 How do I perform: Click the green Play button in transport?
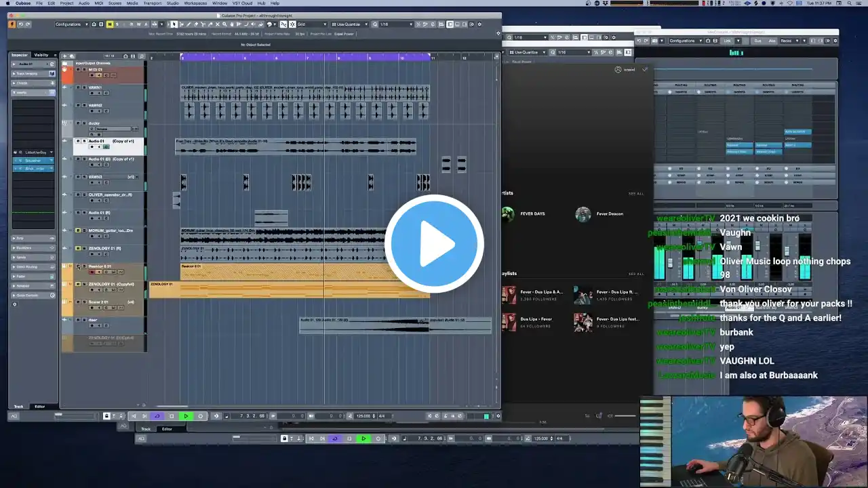click(186, 416)
